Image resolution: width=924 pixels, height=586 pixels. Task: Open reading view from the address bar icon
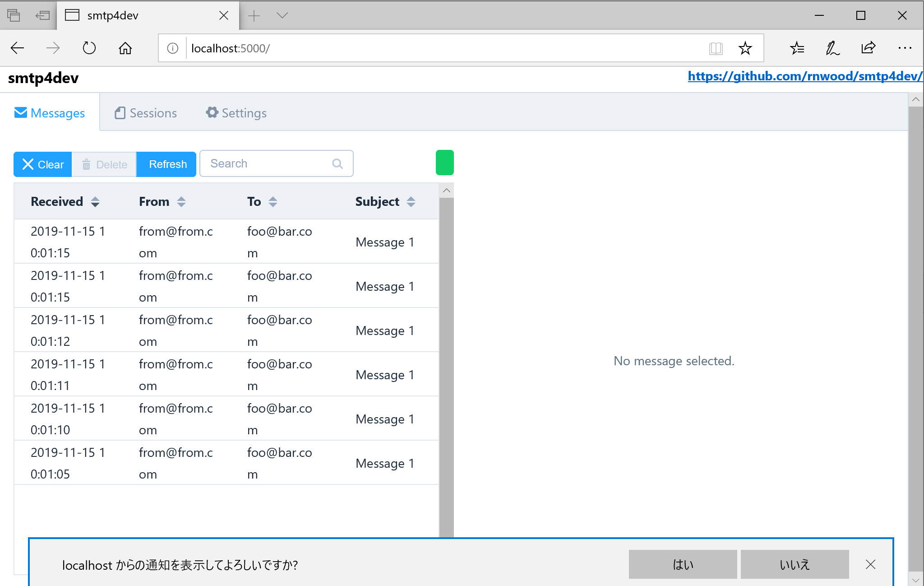716,48
